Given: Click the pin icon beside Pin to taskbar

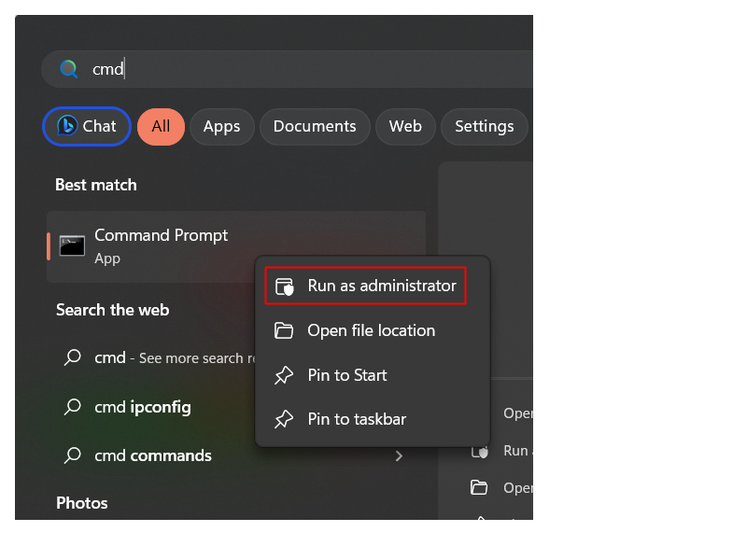Looking at the screenshot, I should click(x=284, y=419).
